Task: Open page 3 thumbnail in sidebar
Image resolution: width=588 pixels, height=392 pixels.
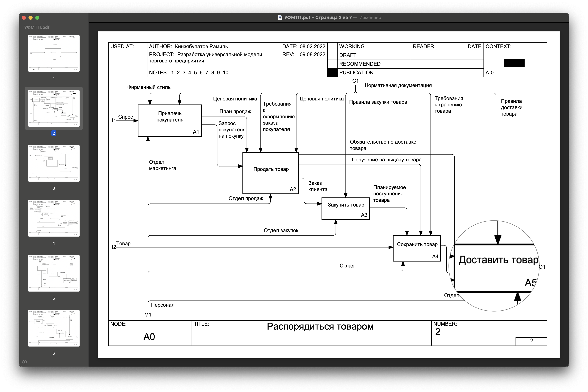Action: click(x=54, y=163)
